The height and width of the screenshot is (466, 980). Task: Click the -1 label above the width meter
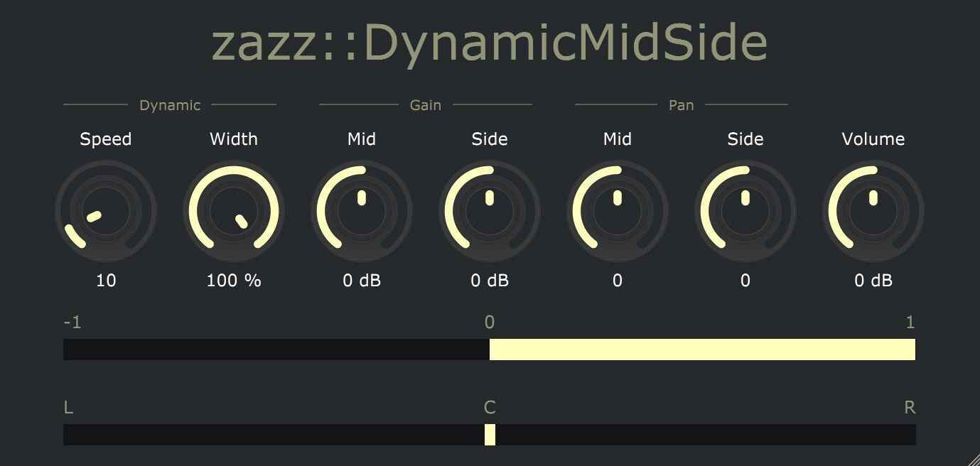point(73,321)
